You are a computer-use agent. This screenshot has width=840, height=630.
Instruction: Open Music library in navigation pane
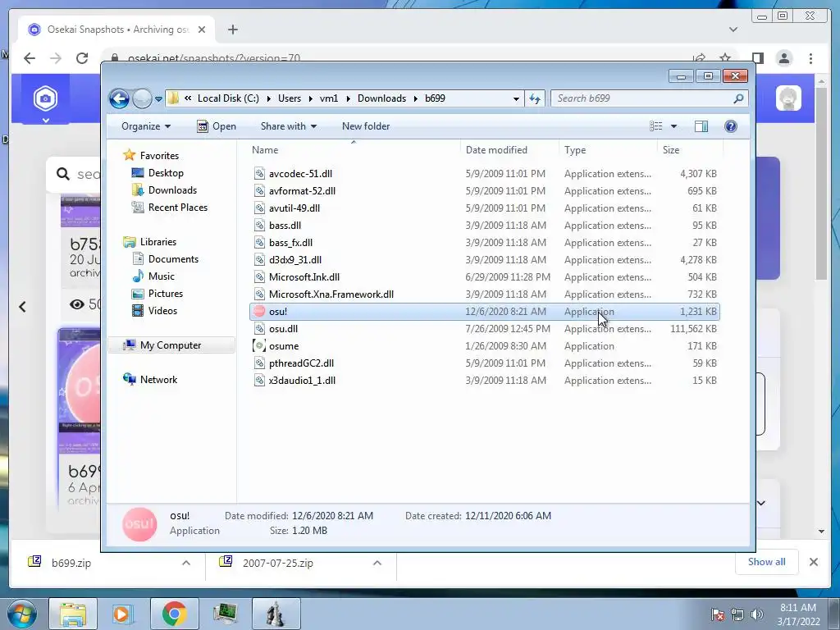162,276
